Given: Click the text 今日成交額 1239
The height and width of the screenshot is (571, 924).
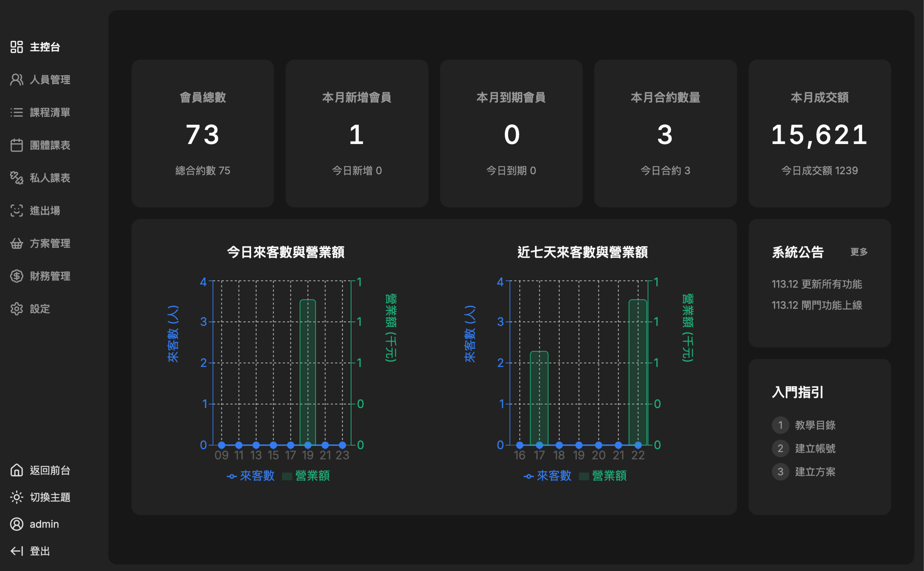Looking at the screenshot, I should (820, 171).
